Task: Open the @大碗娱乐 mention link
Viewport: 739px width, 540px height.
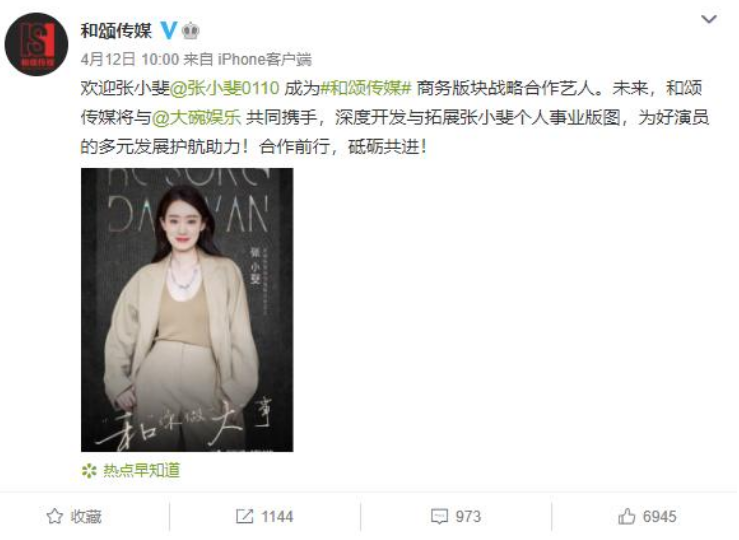Action: (x=197, y=117)
